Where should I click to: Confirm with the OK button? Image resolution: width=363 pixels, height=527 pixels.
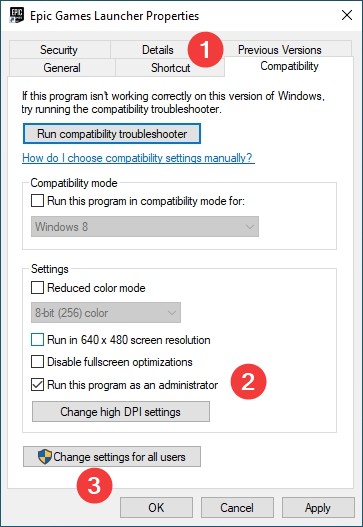point(156,508)
